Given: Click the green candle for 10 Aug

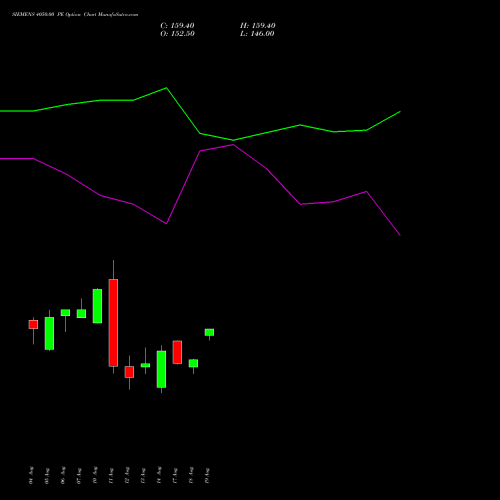Looking at the screenshot, I should [97, 306].
